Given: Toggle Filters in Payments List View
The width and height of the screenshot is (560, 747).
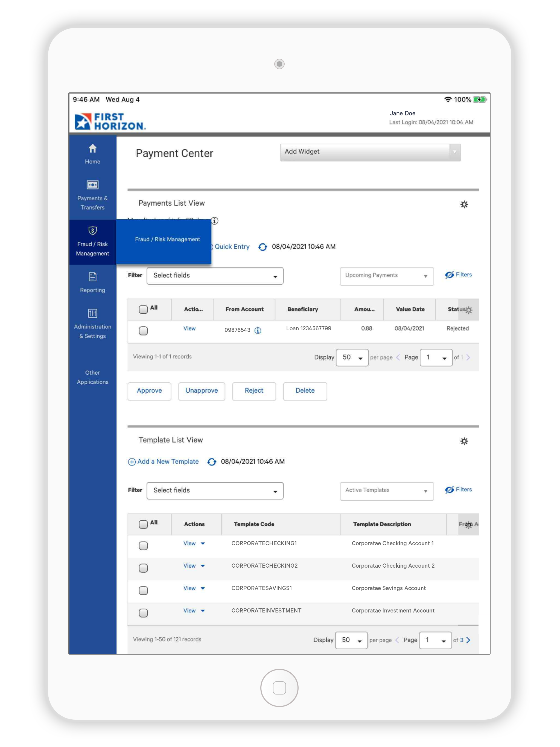Looking at the screenshot, I should [458, 275].
